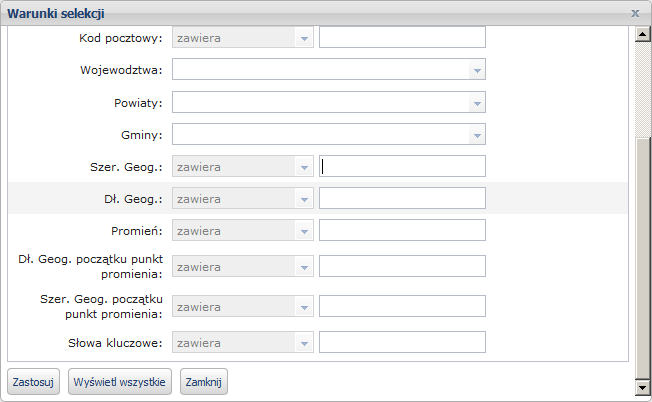Image resolution: width=652 pixels, height=402 pixels.
Task: Open the Szer. Geog. condition dropdown
Action: 304,166
